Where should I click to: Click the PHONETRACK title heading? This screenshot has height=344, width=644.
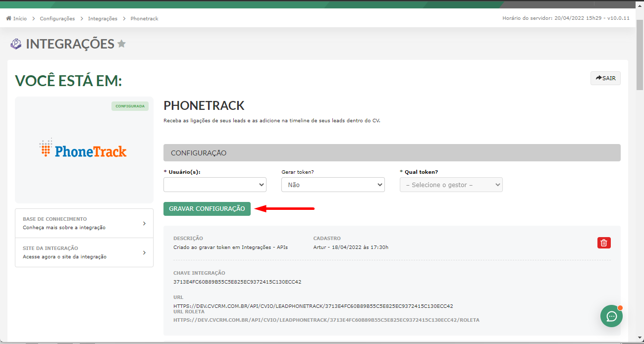tap(204, 105)
